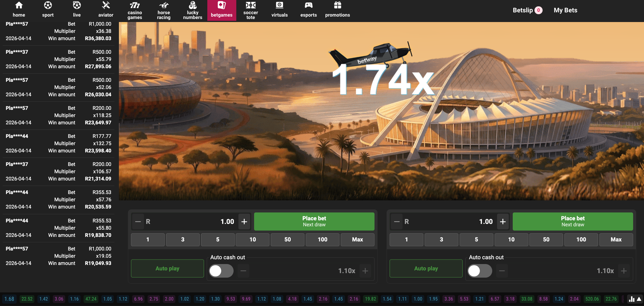Place bet for next draw in right panel
Viewport: 644px width, 306px height.
[573, 222]
